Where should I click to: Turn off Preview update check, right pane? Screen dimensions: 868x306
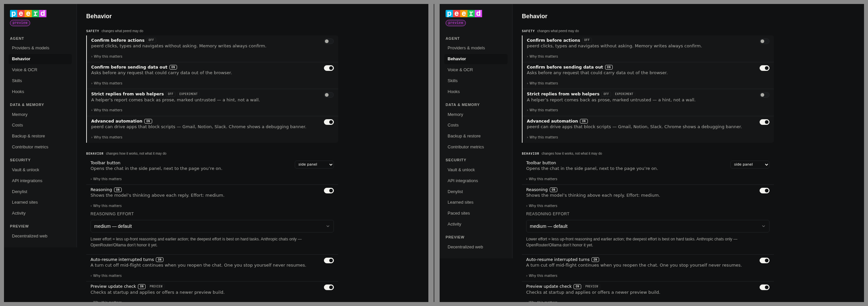click(764, 287)
